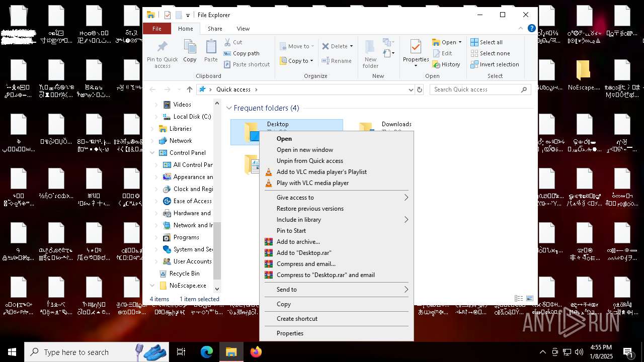
Task: Click Paste shortcut in ribbon
Action: point(247,64)
